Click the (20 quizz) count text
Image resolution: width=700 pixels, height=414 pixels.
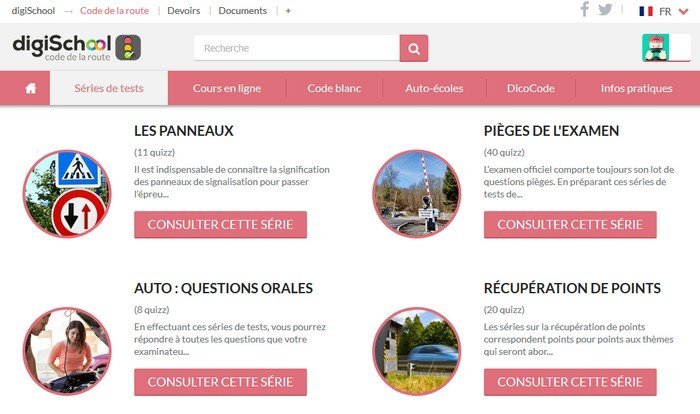[504, 309]
